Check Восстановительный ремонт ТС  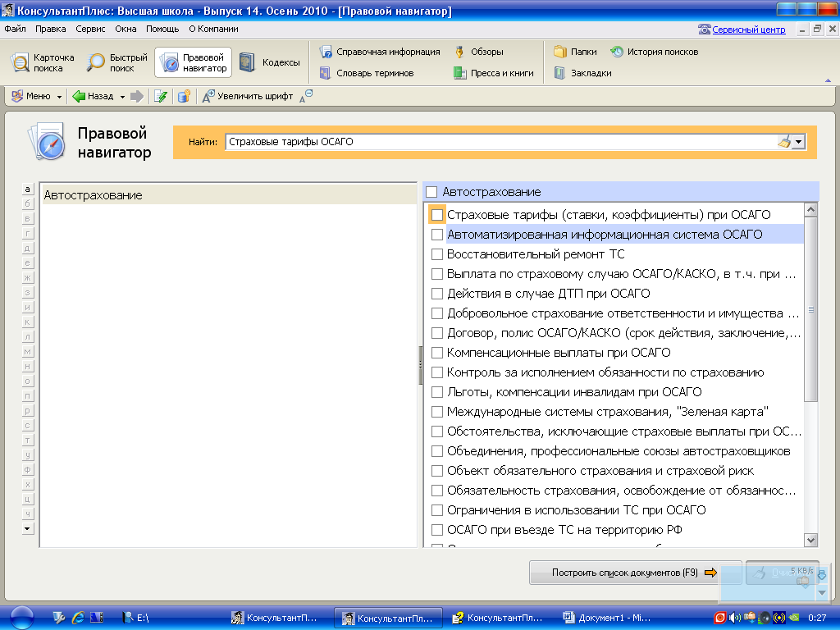point(437,254)
